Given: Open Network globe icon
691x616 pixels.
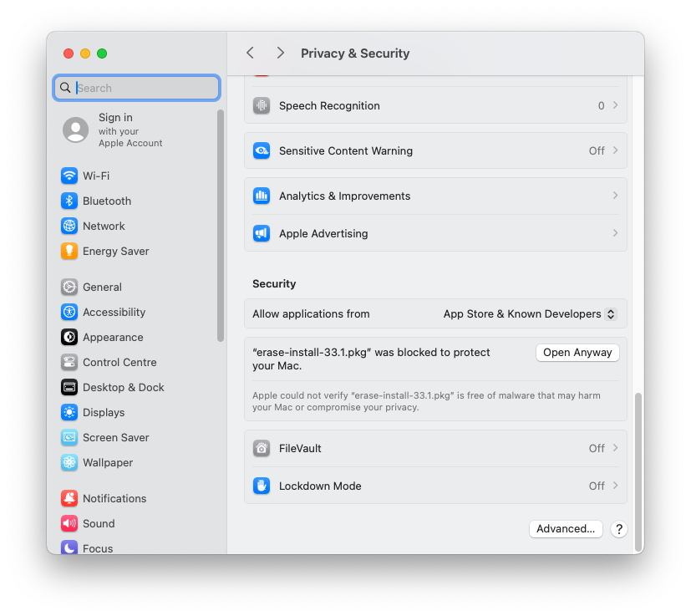Looking at the screenshot, I should point(69,226).
